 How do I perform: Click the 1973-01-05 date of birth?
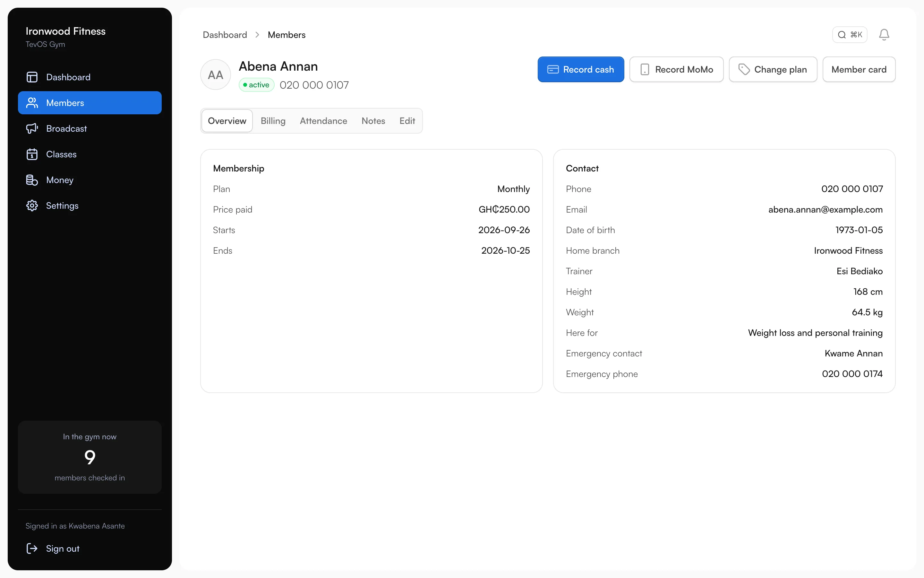pos(859,230)
